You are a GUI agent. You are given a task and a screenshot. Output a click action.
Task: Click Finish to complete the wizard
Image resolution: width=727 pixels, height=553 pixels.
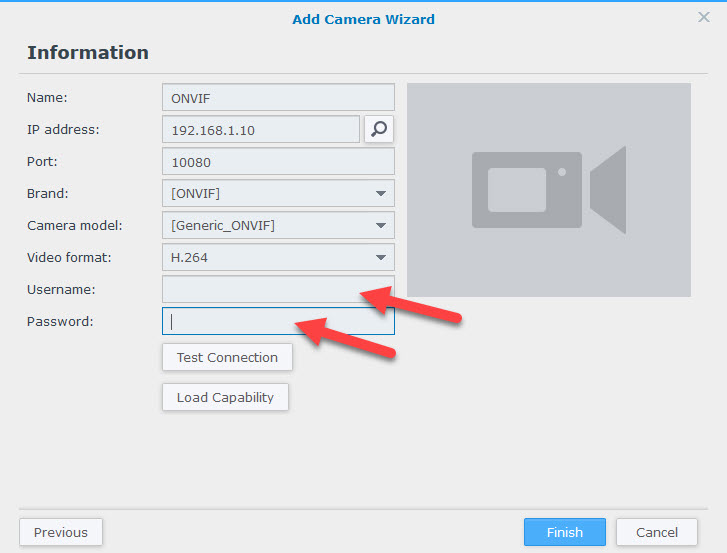(x=565, y=532)
